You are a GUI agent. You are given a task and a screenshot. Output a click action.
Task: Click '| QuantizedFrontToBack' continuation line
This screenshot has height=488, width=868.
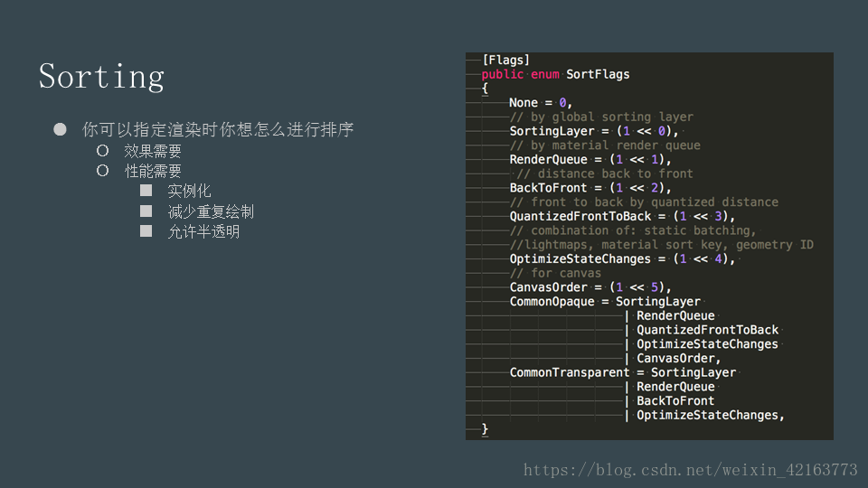coord(702,330)
